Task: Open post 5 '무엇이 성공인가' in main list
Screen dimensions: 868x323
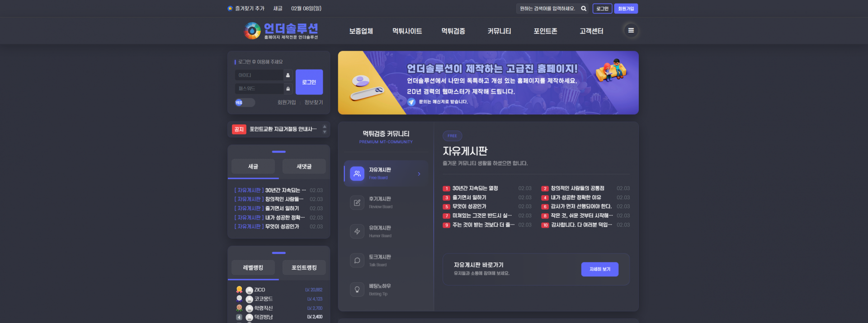Action: click(469, 206)
